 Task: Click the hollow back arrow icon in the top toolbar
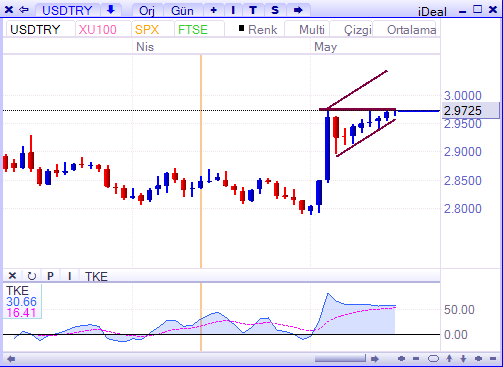point(24,10)
